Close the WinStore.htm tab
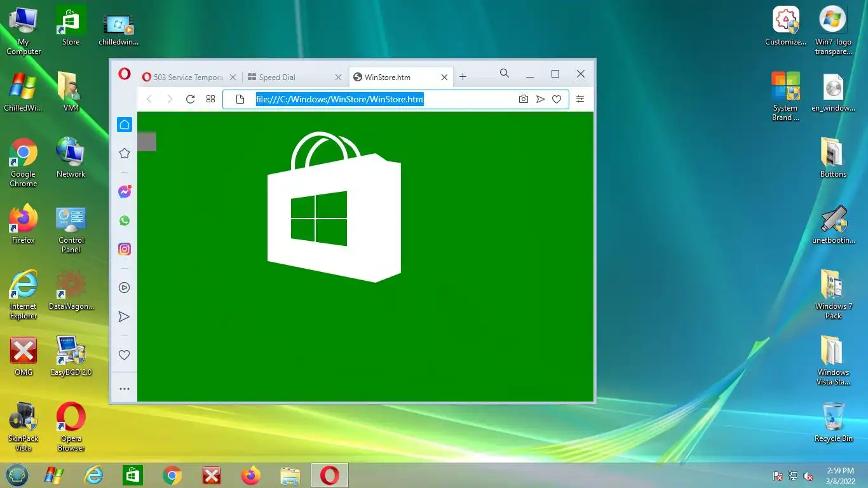The width and height of the screenshot is (868, 488). coord(445,78)
